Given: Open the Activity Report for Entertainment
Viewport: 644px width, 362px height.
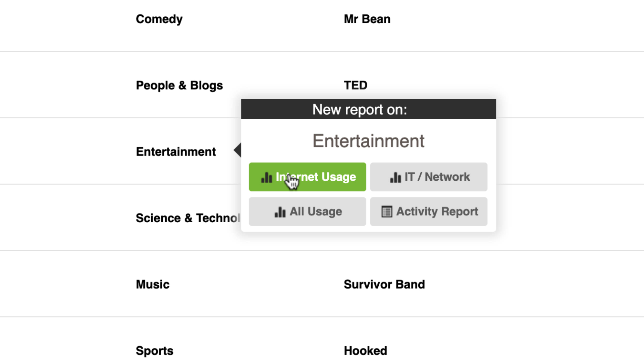Looking at the screenshot, I should 429,212.
